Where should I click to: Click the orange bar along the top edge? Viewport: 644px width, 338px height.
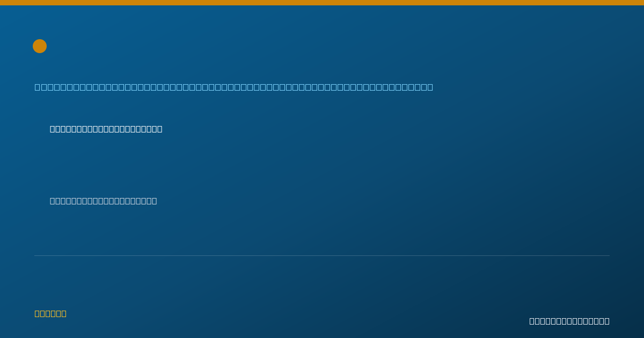point(322,3)
